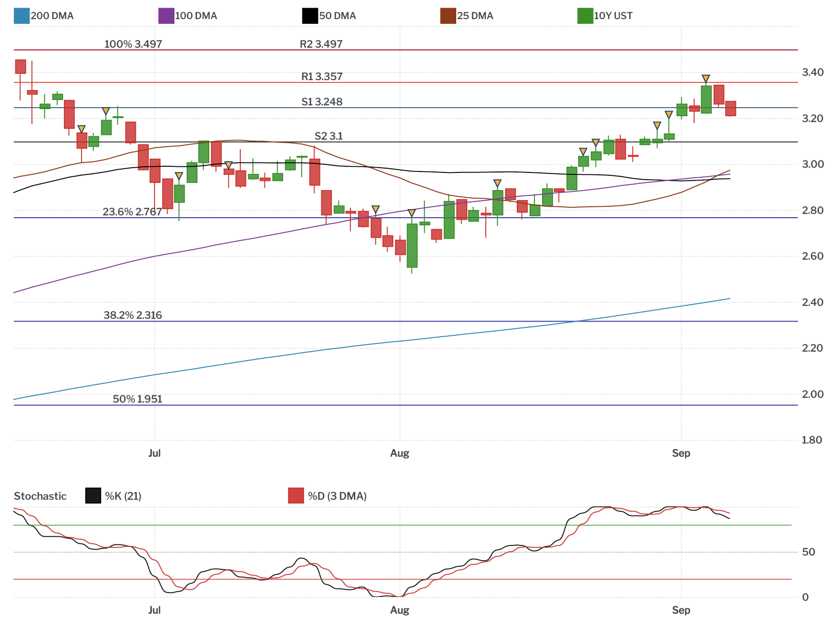Select the 50 DMA legend label
This screenshot has width=840, height=625.
(x=338, y=16)
